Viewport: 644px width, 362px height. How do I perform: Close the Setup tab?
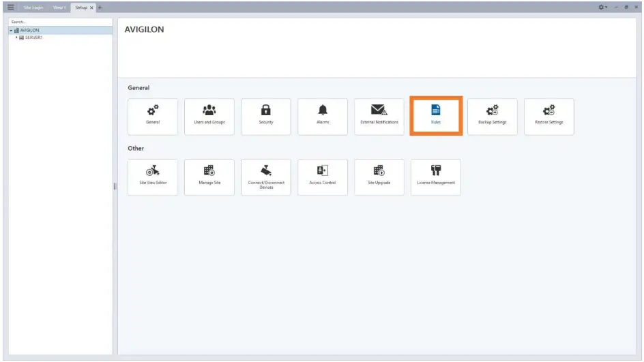coord(91,7)
